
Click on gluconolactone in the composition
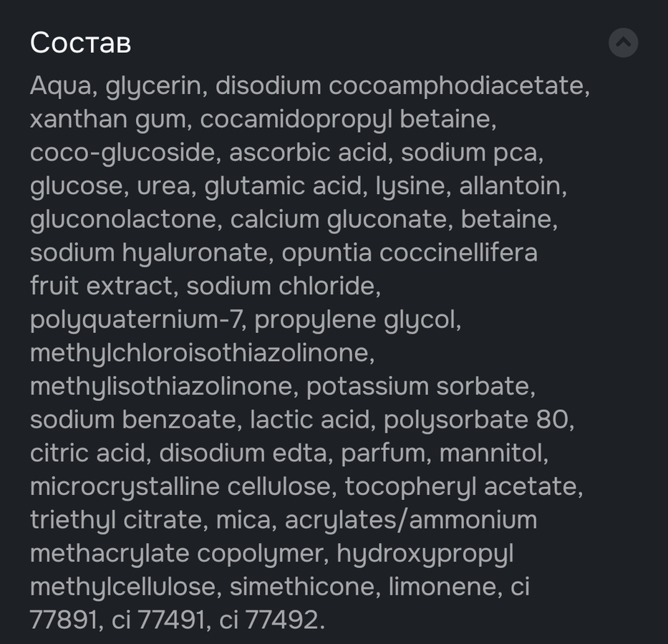(123, 219)
